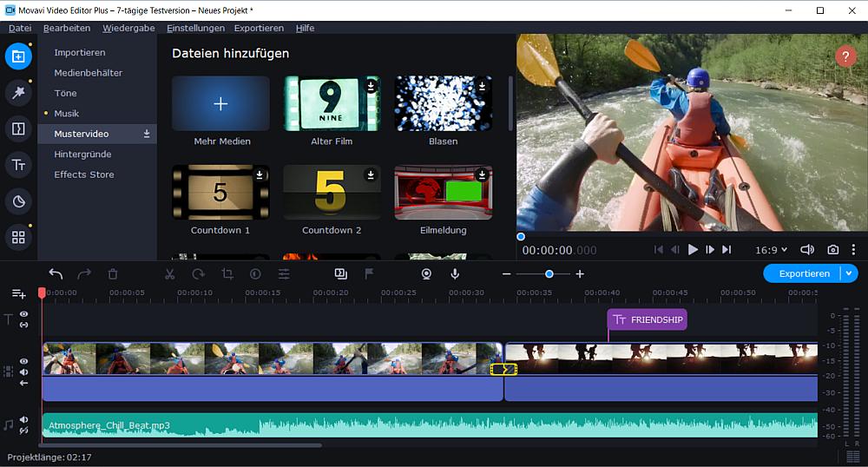This screenshot has height=467, width=868.
Task: Open the 16:9 aspect ratio dropdown
Action: 771,250
